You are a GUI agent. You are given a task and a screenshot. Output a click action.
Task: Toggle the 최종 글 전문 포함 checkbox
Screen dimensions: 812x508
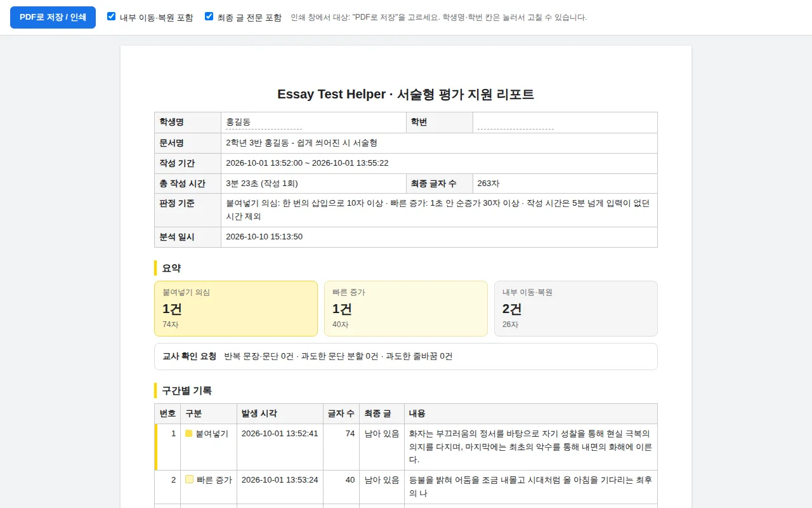209,17
